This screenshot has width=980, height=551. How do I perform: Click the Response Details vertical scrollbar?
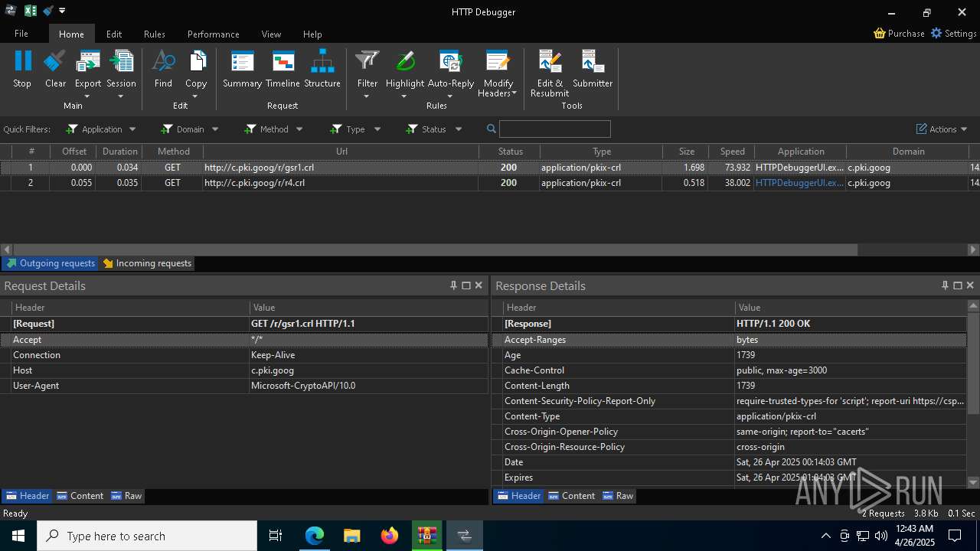point(973,364)
